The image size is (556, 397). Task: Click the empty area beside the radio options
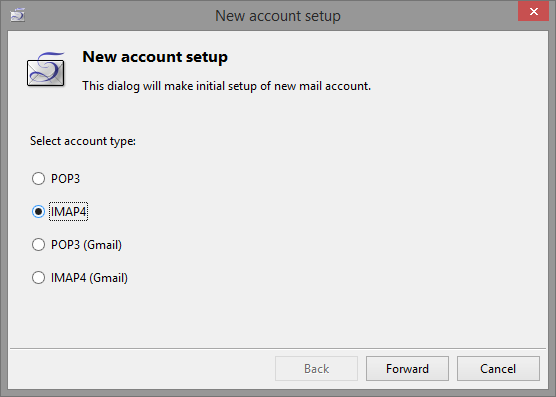click(337, 227)
